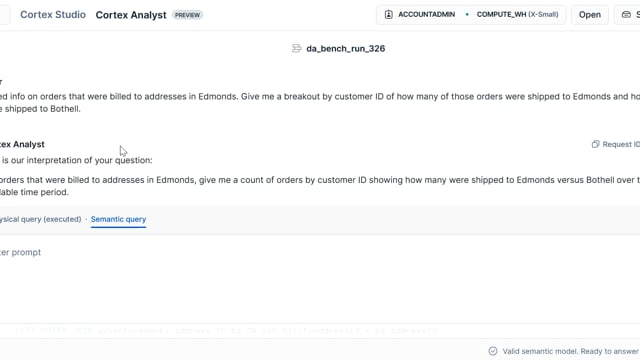Viewport: 640px width, 360px height.
Task: Copy the Request ID text link
Action: (x=621, y=144)
